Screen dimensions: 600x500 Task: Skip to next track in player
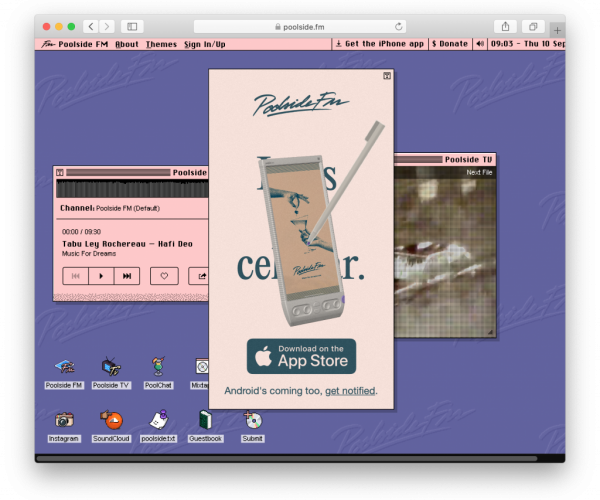(127, 276)
